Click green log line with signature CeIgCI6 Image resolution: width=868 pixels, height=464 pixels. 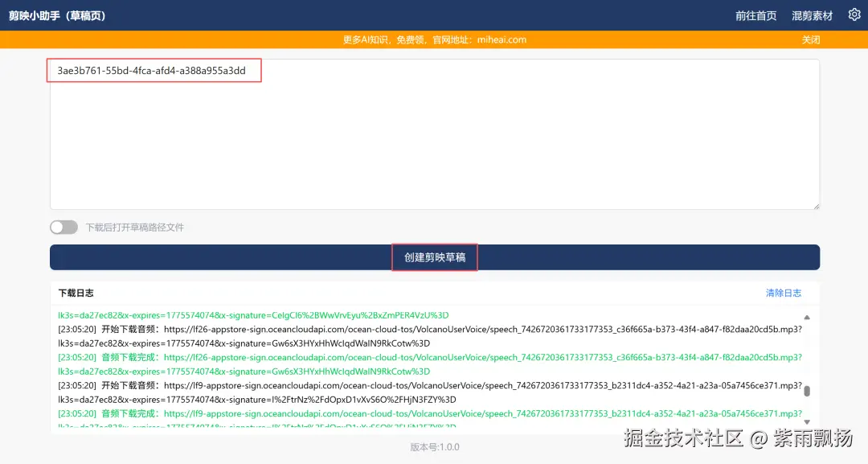(x=253, y=315)
